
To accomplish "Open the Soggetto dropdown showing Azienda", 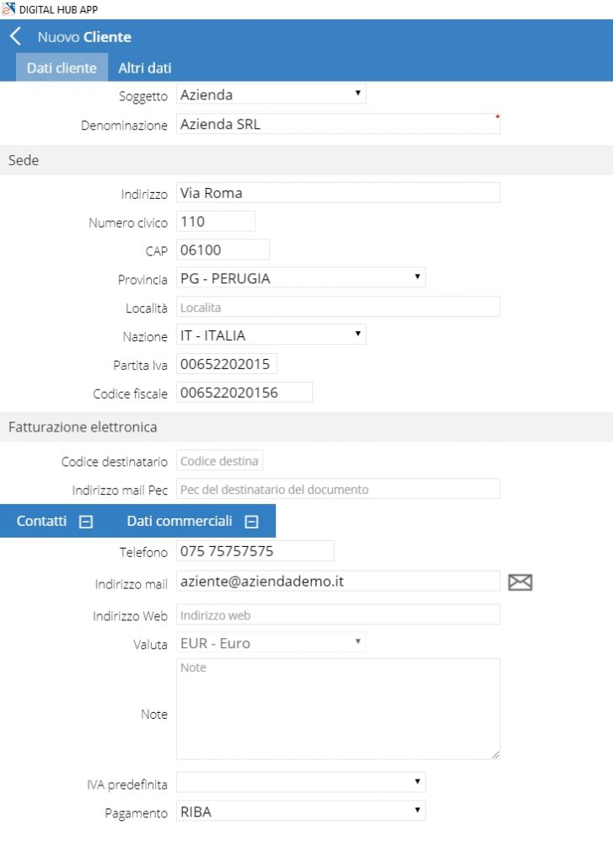I will click(x=271, y=94).
